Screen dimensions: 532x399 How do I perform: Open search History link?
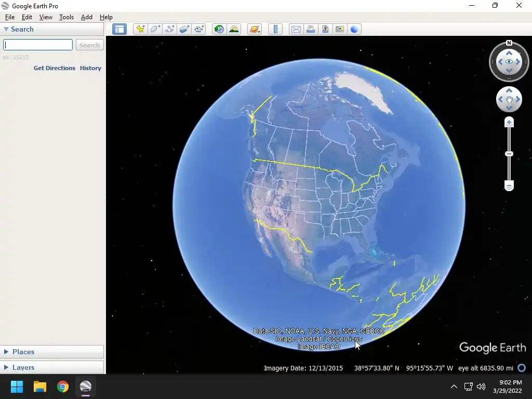point(90,68)
